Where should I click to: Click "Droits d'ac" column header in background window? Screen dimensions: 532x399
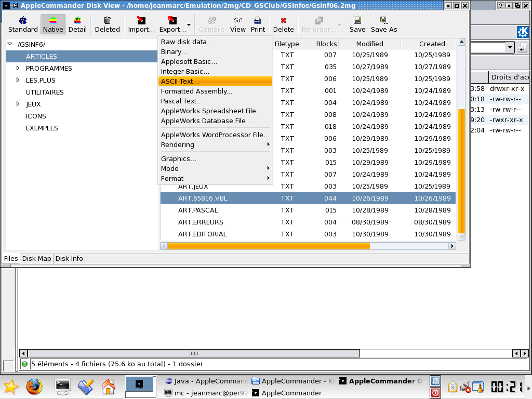(x=509, y=77)
